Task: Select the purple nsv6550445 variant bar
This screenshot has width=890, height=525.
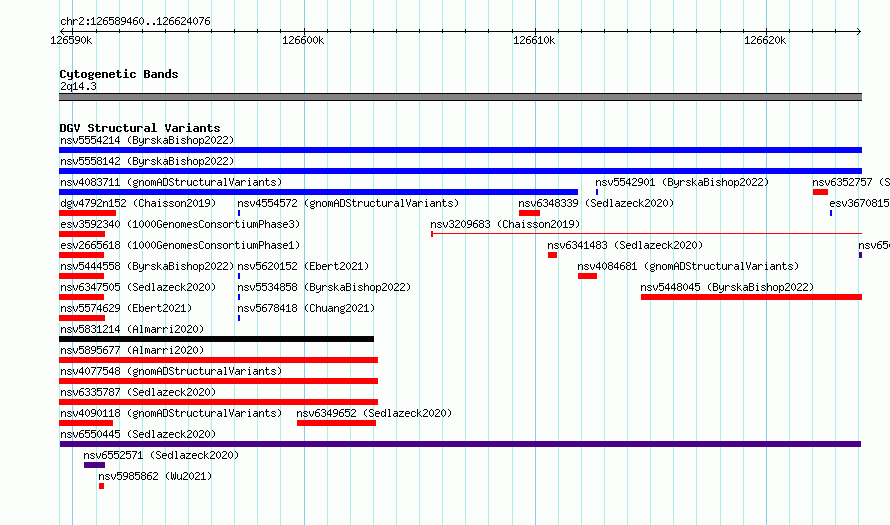Action: 460,444
